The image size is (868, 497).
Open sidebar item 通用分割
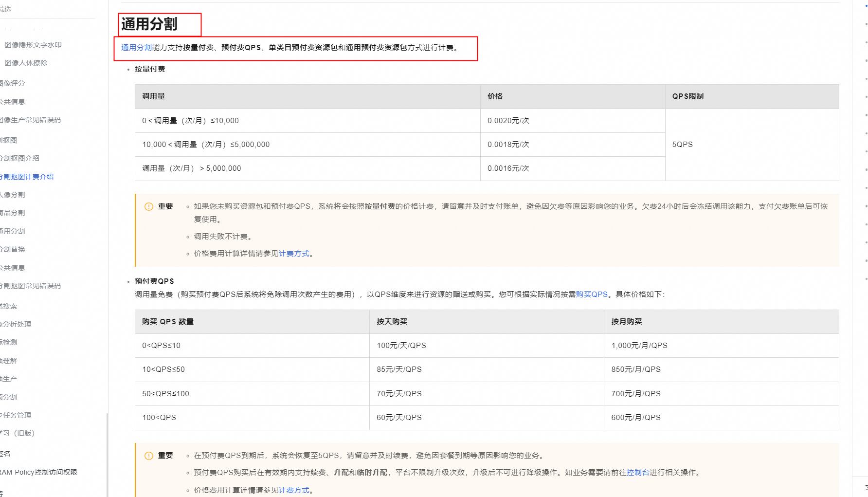pyautogui.click(x=13, y=231)
